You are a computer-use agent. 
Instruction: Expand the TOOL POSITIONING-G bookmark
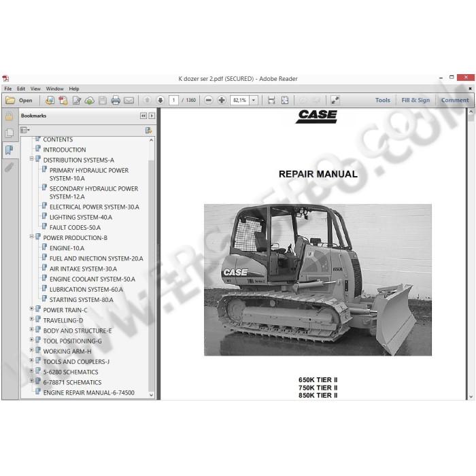(x=31, y=340)
